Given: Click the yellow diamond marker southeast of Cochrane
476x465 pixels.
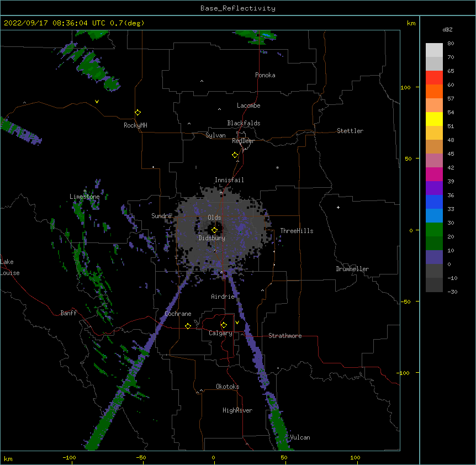Looking at the screenshot, I should pos(188,326).
